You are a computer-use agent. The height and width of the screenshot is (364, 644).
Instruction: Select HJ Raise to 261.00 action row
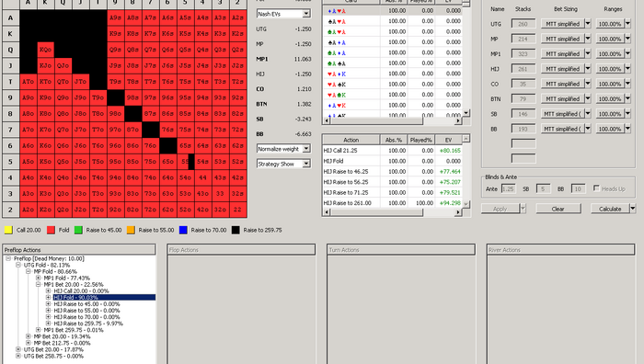pos(393,203)
